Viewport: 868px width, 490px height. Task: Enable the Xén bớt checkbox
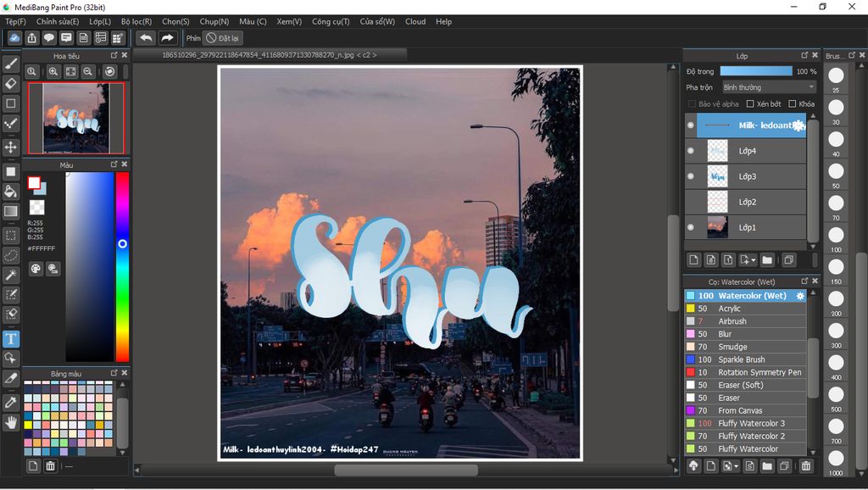pyautogui.click(x=750, y=103)
